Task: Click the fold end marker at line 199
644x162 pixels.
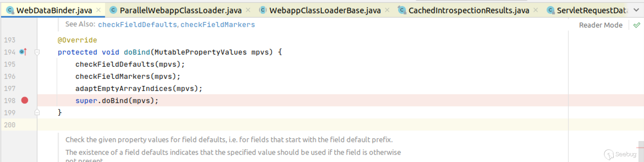Action: click(x=37, y=112)
